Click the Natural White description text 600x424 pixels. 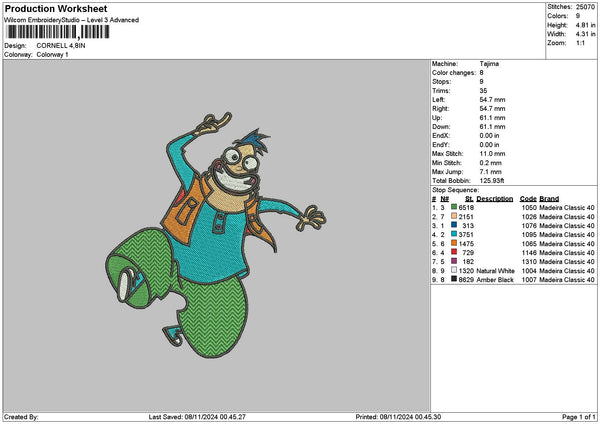coord(495,271)
